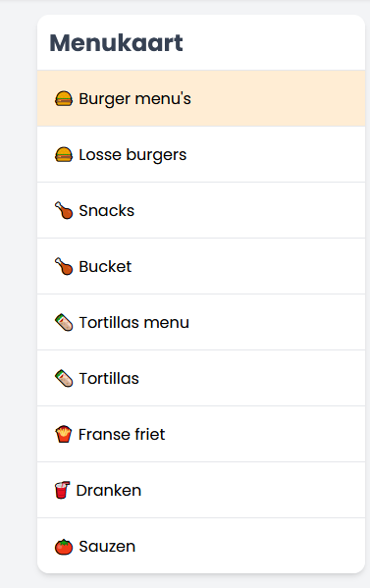The width and height of the screenshot is (370, 588).
Task: Click the wrap icon beside Tortillas menu
Action: pos(64,323)
